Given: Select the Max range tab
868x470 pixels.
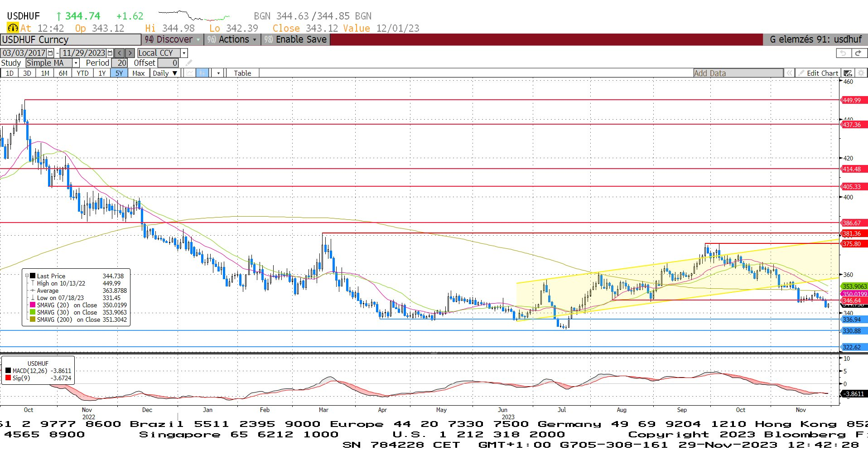Looking at the screenshot, I should click(x=139, y=73).
